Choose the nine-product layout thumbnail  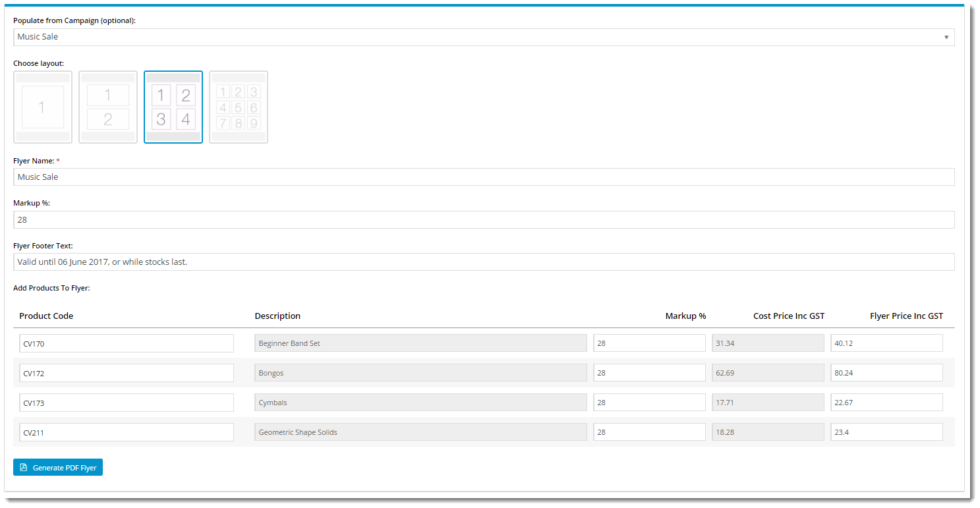tap(239, 107)
